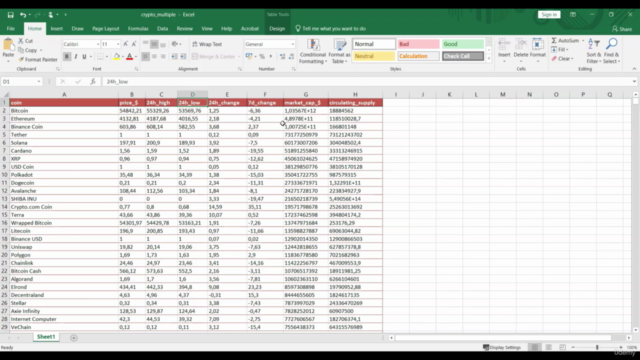The width and height of the screenshot is (640, 360).
Task: Switch to the Insert ribbon tab
Action: pyautogui.click(x=56, y=29)
